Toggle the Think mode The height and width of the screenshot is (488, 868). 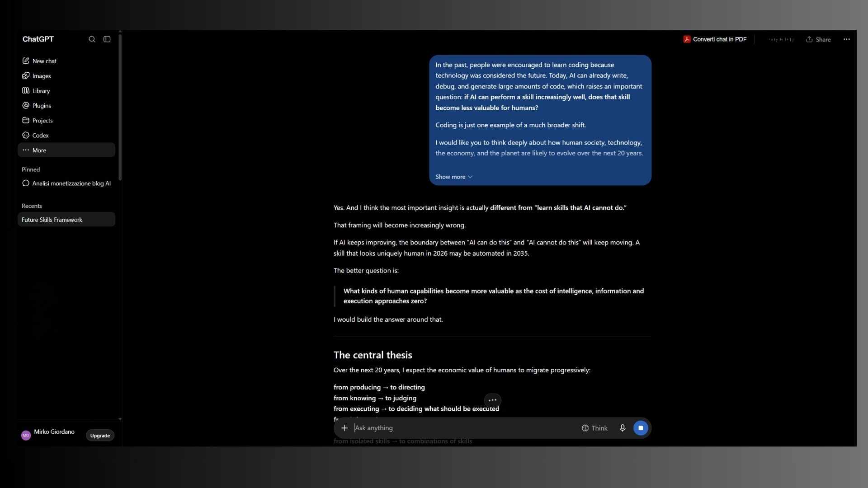[x=594, y=428]
